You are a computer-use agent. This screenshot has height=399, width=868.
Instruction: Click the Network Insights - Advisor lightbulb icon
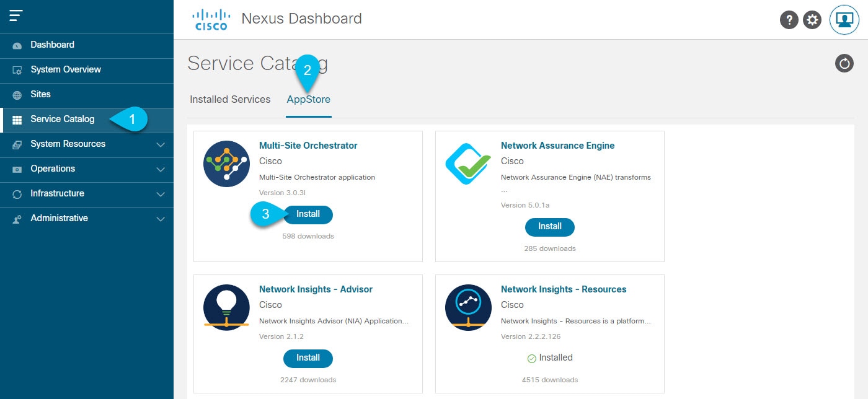point(226,307)
